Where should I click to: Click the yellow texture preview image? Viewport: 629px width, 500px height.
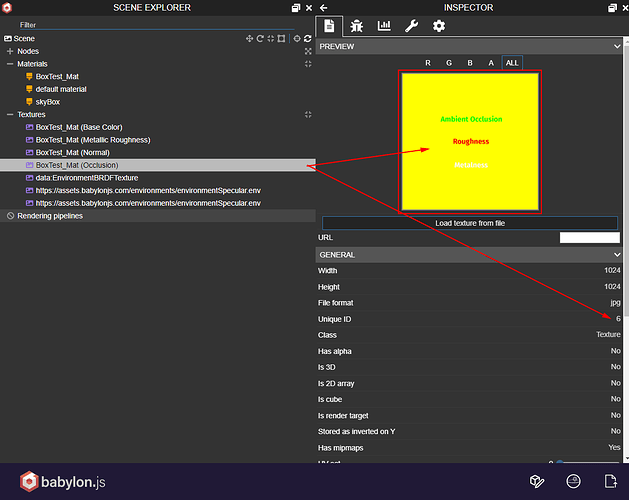click(x=470, y=141)
